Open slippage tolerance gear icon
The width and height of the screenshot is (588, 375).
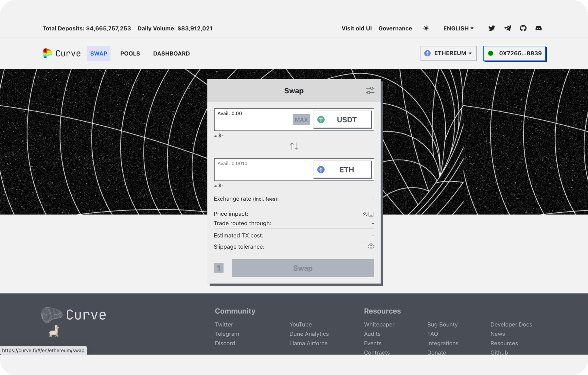click(371, 246)
